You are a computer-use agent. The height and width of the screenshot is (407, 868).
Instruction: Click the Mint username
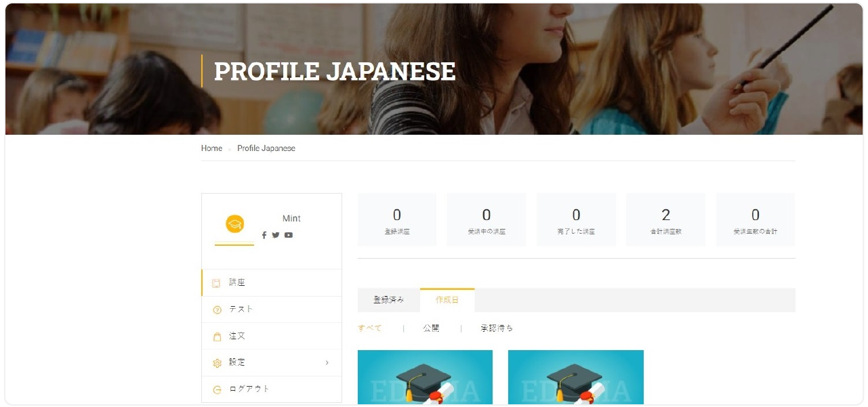click(291, 219)
